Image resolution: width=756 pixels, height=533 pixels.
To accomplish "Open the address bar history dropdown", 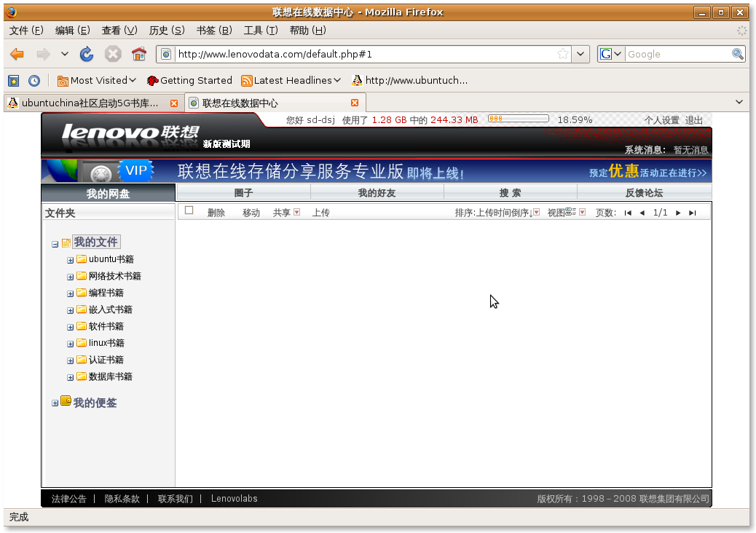I will [x=580, y=54].
